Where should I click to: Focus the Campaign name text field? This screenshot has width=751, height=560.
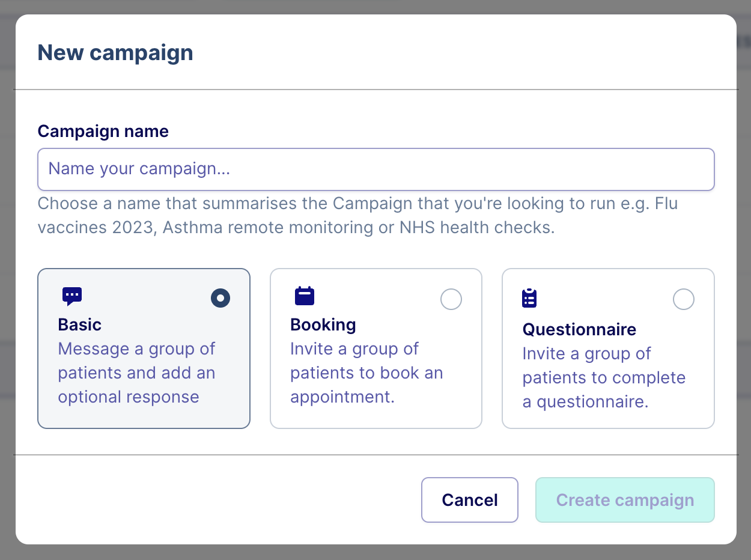coord(376,169)
